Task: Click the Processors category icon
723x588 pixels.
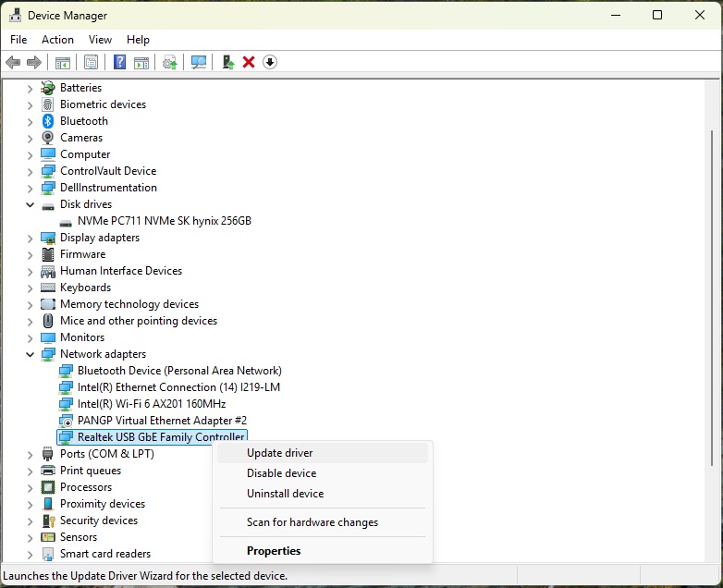Action: 48,487
